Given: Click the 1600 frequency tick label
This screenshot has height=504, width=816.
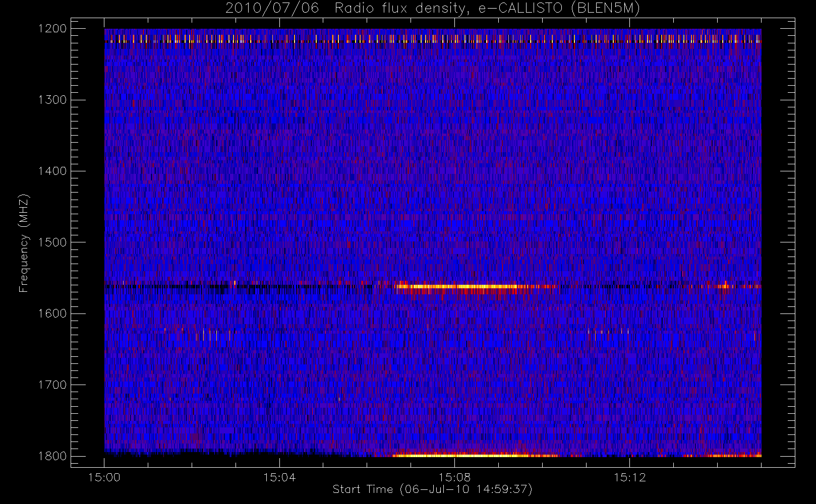Looking at the screenshot, I should pyautogui.click(x=52, y=313).
